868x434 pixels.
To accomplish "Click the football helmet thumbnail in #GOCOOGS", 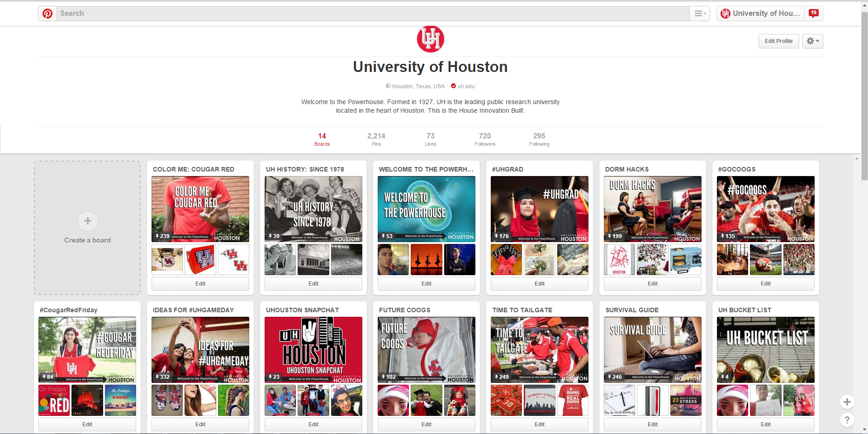I will (766, 260).
